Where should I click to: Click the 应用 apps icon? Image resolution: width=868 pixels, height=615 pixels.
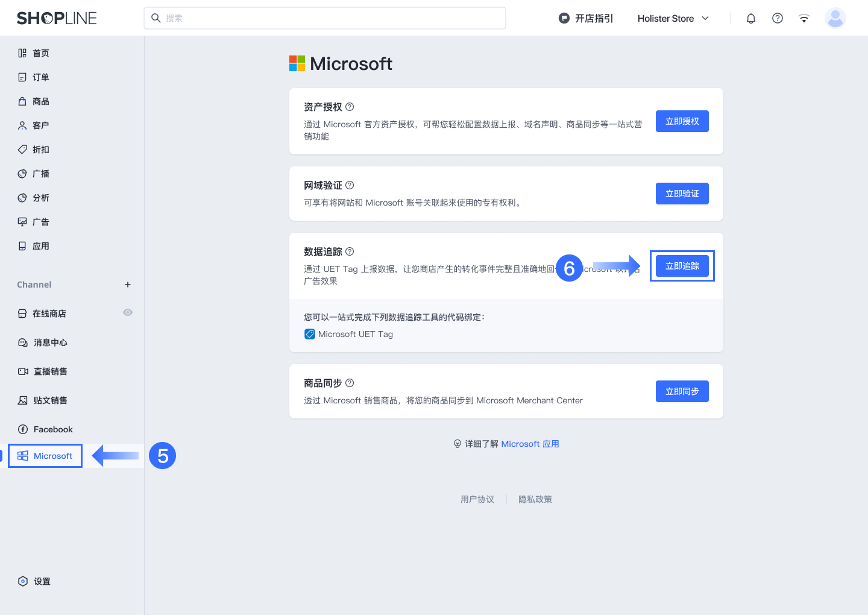pyautogui.click(x=22, y=246)
